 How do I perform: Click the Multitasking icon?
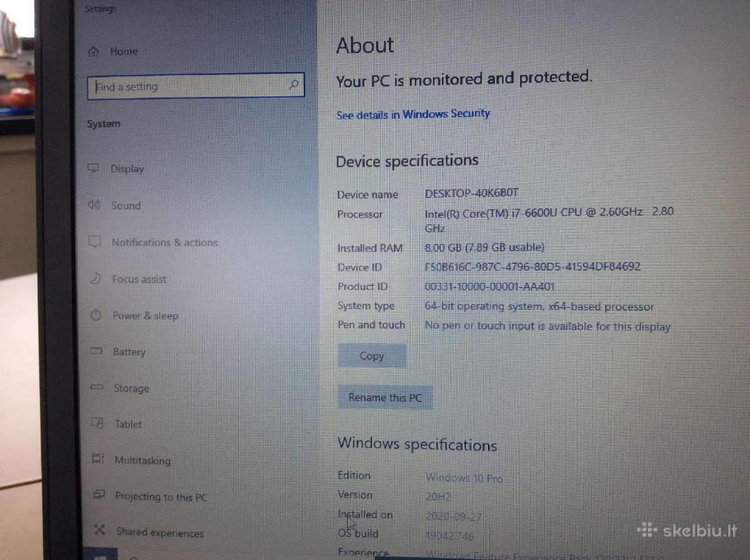(98, 459)
